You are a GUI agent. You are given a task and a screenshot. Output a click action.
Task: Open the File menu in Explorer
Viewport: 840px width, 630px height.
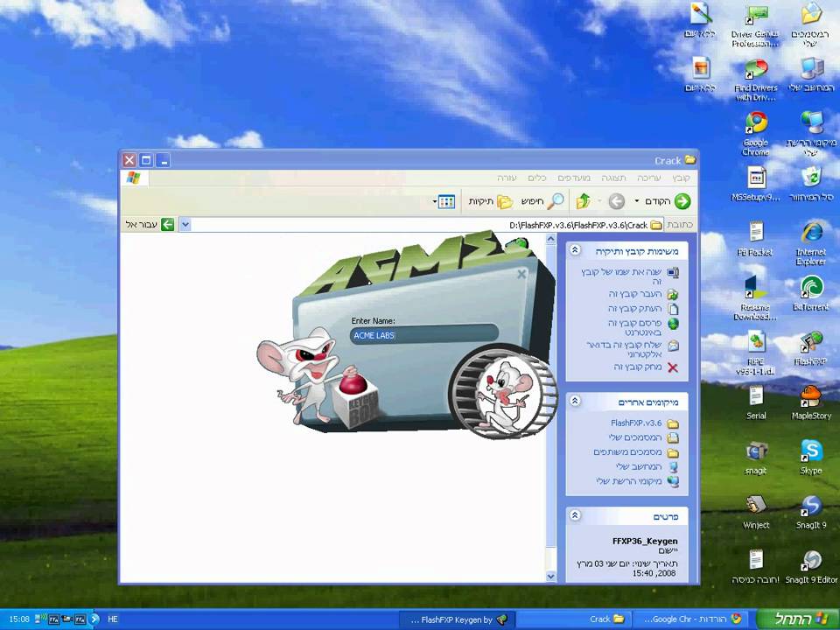point(681,178)
